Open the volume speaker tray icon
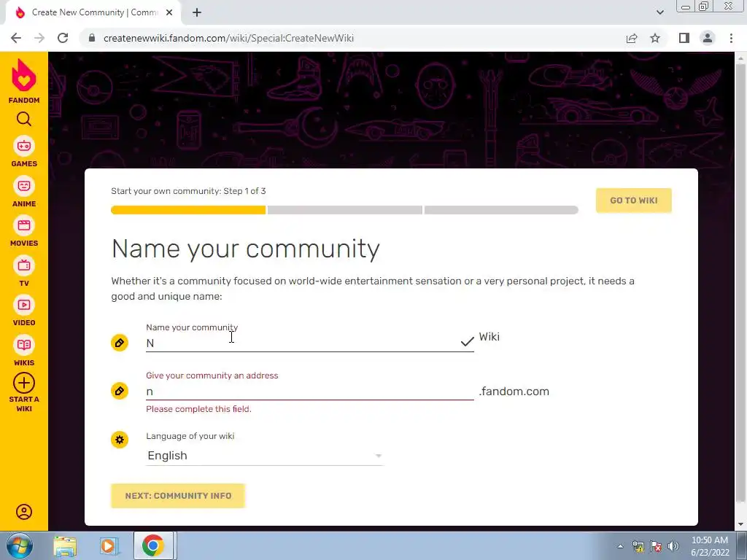This screenshot has height=560, width=747. pos(673,546)
